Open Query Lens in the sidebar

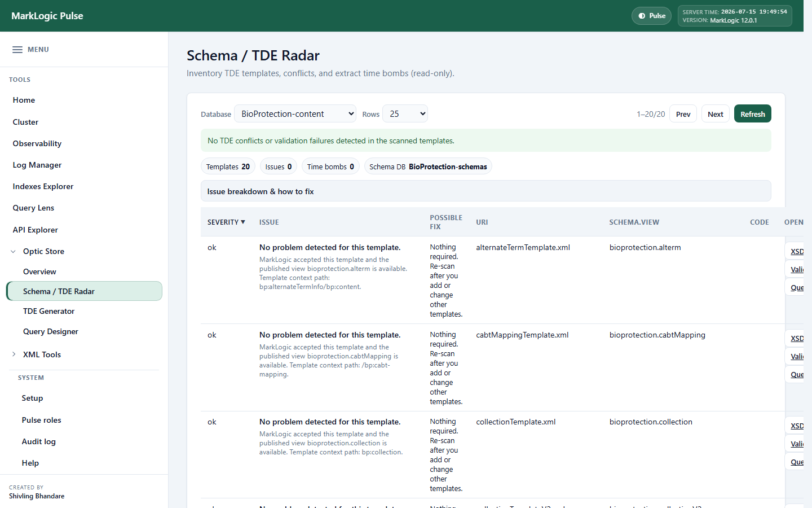pyautogui.click(x=33, y=208)
